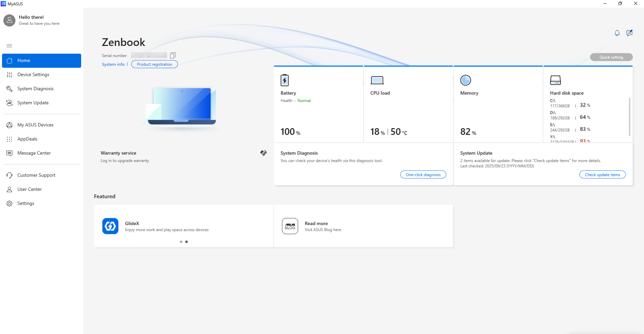Open the GlideX app icon
The width and height of the screenshot is (644, 334).
point(110,226)
